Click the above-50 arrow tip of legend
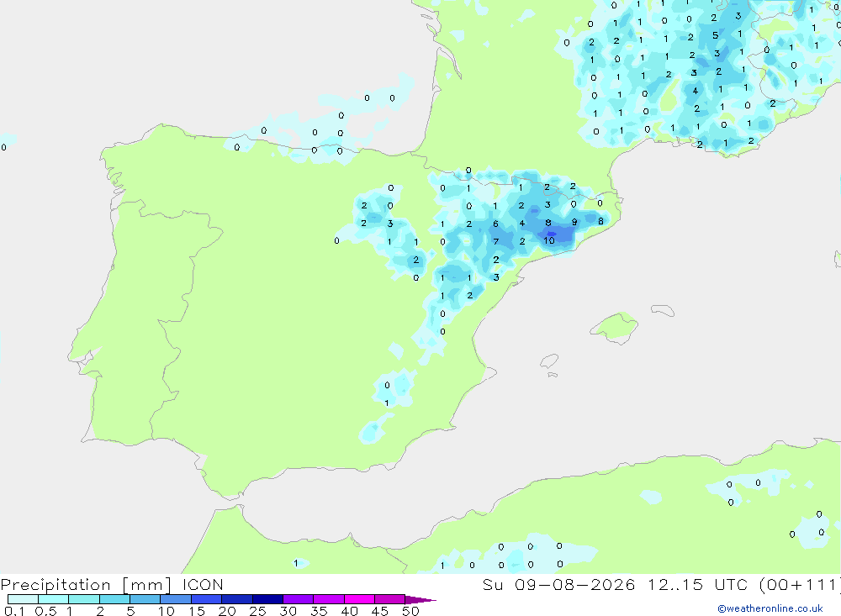Viewport: 841px width, 616px height. pos(420,599)
